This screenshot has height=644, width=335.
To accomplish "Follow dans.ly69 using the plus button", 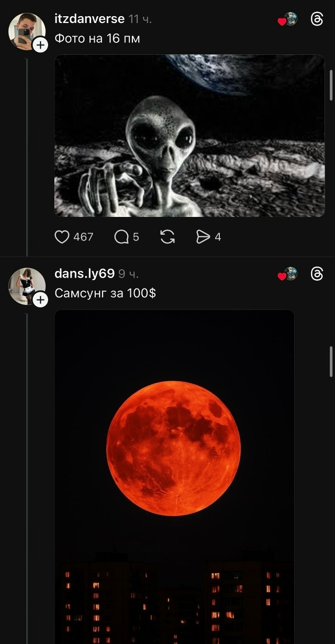I will click(x=40, y=300).
